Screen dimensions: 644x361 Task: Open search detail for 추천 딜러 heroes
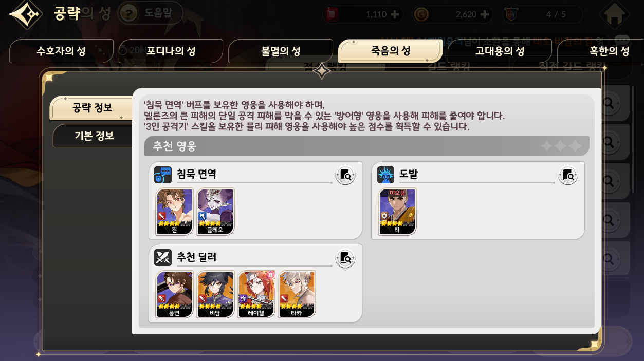(345, 258)
